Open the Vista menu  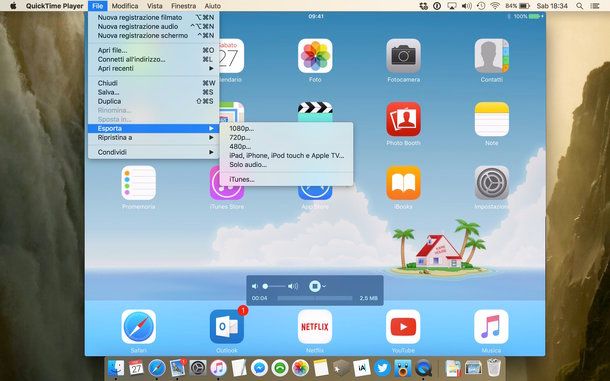pyautogui.click(x=154, y=6)
